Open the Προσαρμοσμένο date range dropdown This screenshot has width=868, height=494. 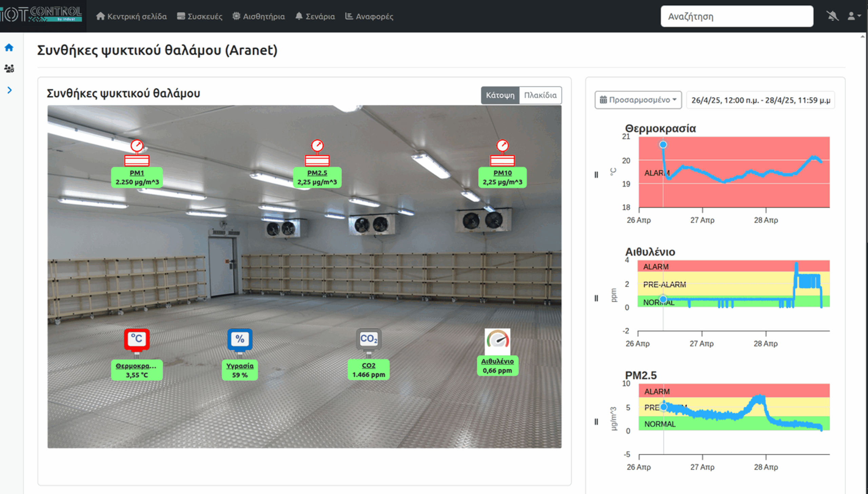click(x=638, y=100)
